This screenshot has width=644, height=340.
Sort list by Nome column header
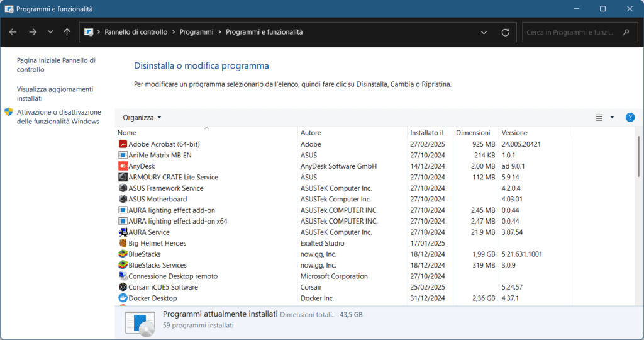tap(127, 133)
